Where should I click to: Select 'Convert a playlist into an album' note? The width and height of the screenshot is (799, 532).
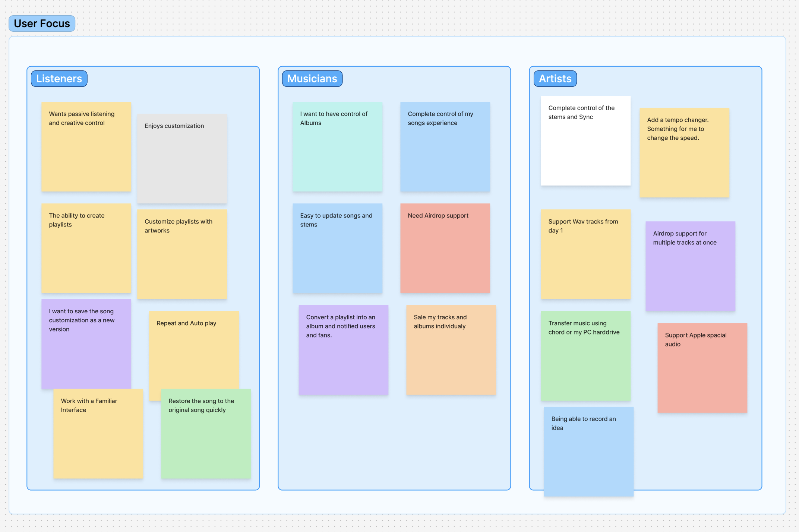click(343, 350)
